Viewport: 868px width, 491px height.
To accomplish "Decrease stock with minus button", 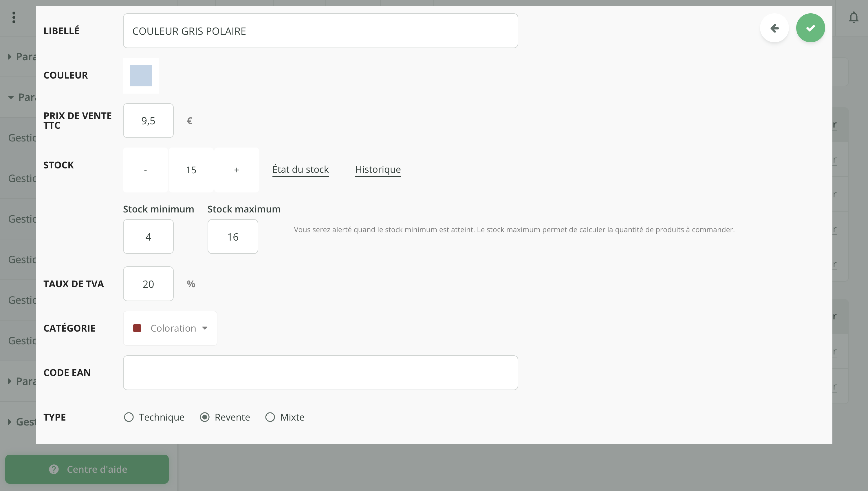I will (145, 170).
